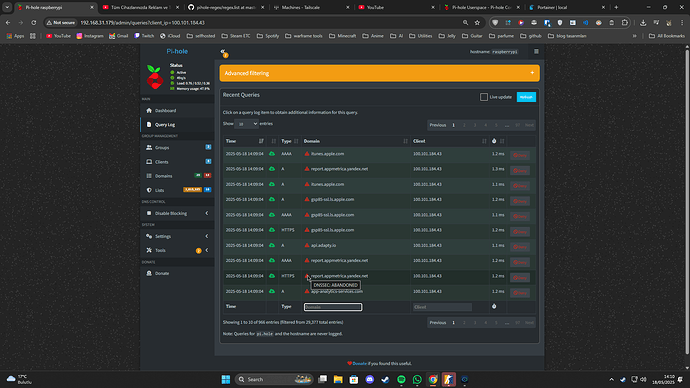Deny the itunes.apple.com AAAA query
Image resolution: width=690 pixels, height=388 pixels.
coord(520,155)
